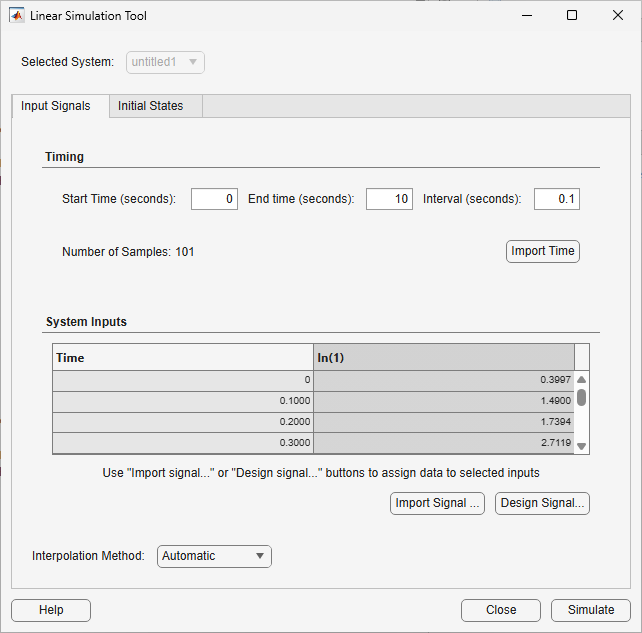The image size is (642, 633).
Task: Click the Interval seconds field
Action: click(x=556, y=199)
